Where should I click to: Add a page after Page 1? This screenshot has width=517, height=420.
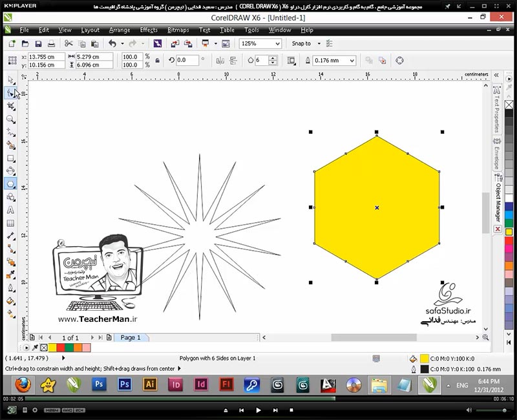109,337
